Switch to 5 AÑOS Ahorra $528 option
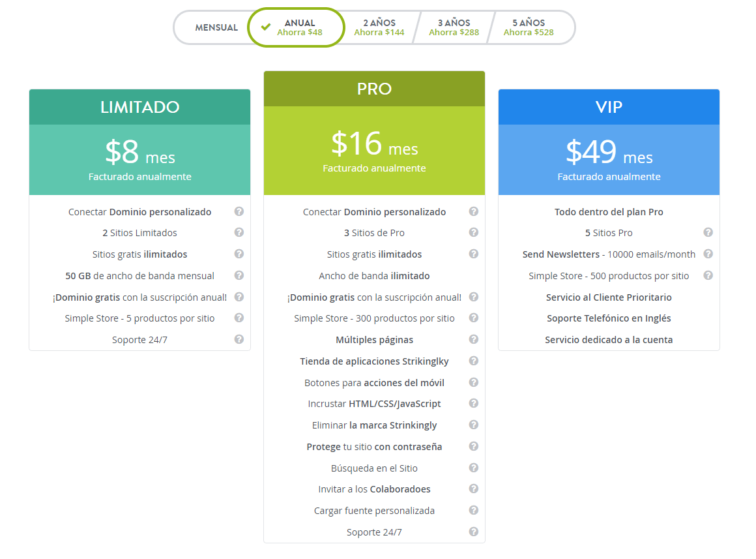The image size is (756, 559). [x=529, y=27]
